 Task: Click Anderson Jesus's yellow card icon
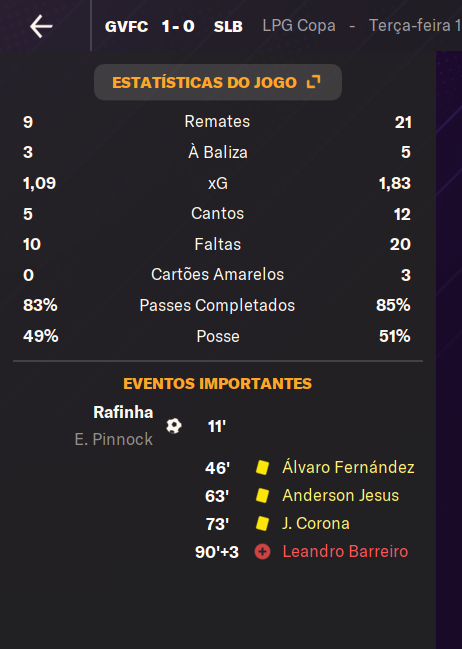point(262,495)
